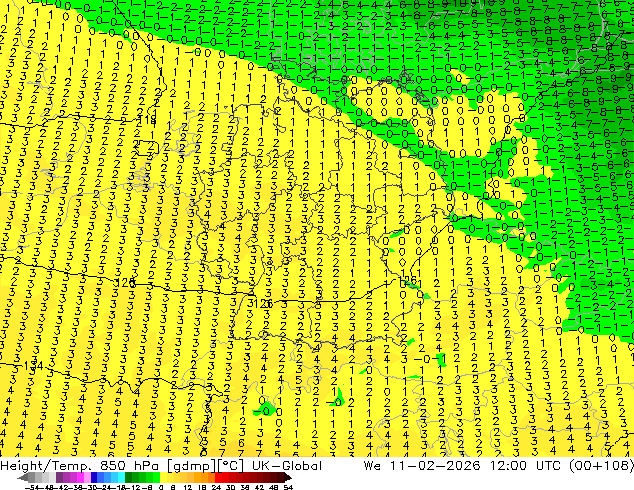Image resolution: width=634 pixels, height=490 pixels.
Task: Click the '118' height contour label
Action: click(x=147, y=120)
